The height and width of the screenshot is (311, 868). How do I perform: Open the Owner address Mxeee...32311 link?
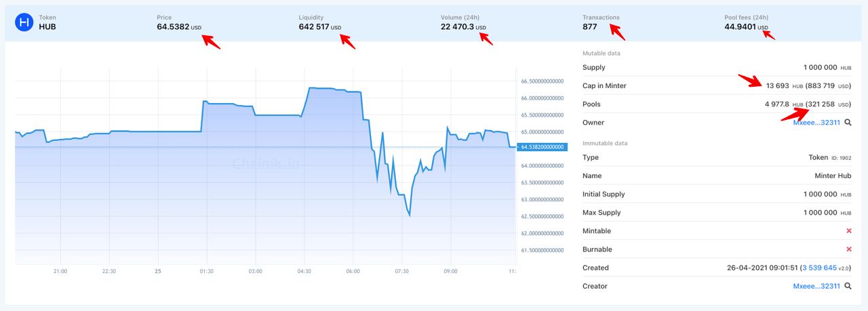pyautogui.click(x=816, y=123)
